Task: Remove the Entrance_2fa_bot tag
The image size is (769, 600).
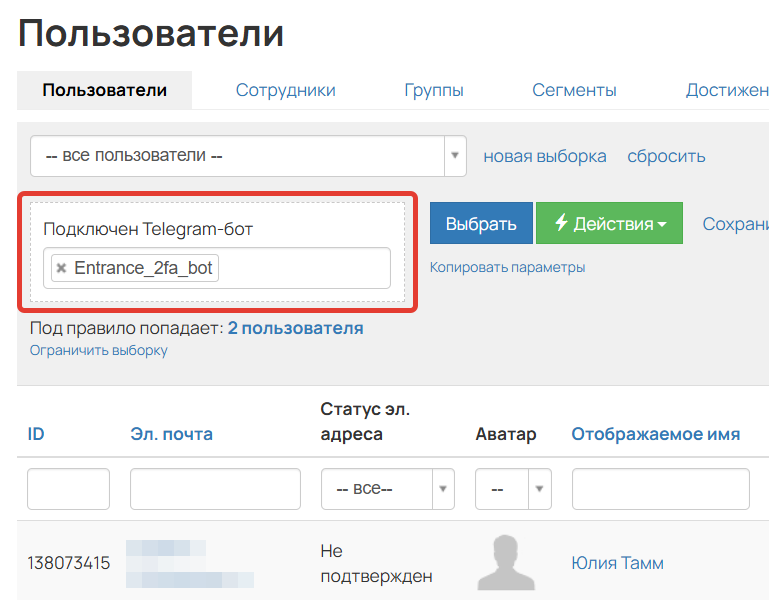Action: [x=61, y=268]
